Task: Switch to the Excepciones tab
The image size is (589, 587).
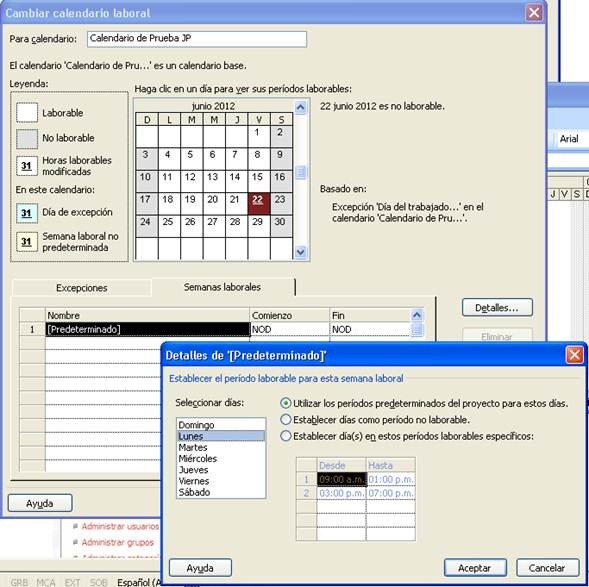Action: click(x=82, y=288)
